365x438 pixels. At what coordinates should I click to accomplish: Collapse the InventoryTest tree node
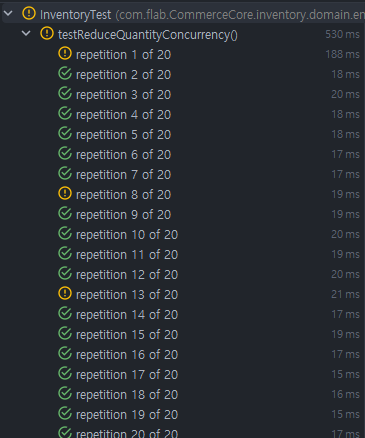pos(8,14)
